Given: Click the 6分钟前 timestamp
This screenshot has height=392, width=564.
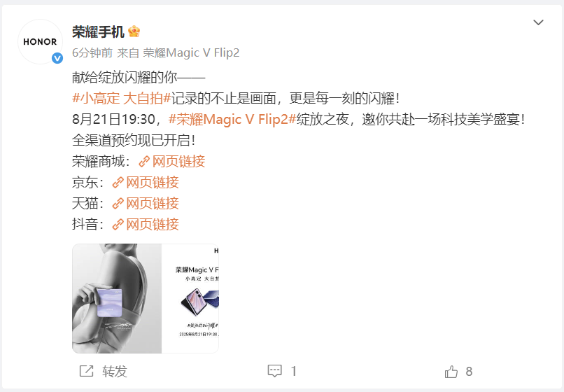Looking at the screenshot, I should tap(92, 53).
